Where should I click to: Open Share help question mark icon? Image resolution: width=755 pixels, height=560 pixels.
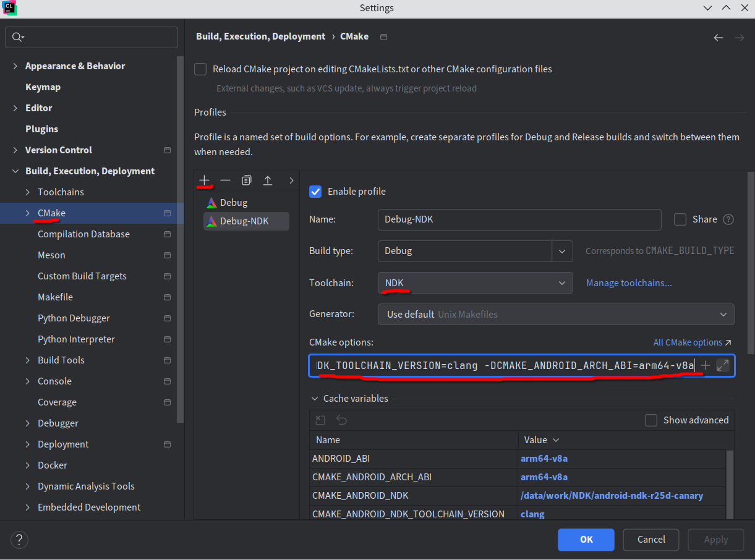point(728,219)
